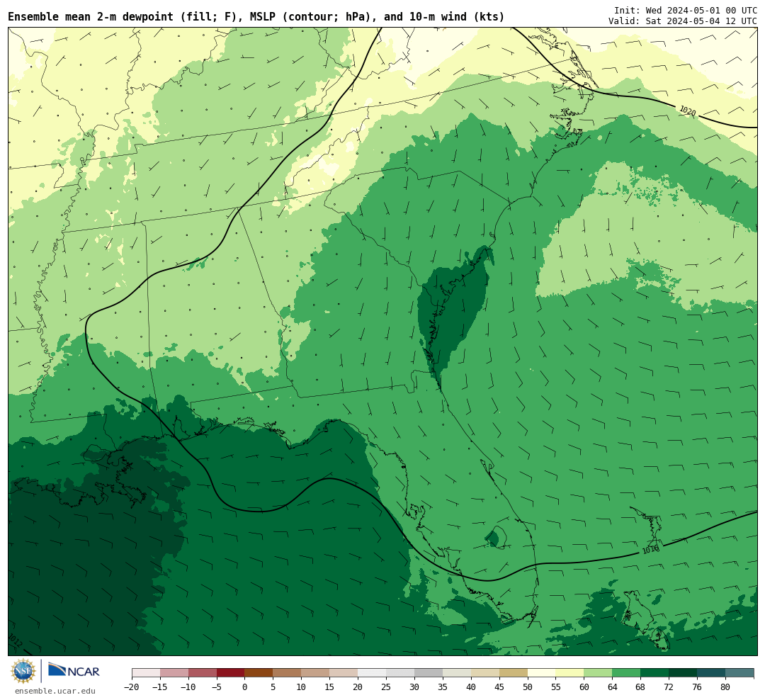Click the NSF logo emblem
This screenshot has width=765, height=700.
click(x=23, y=671)
